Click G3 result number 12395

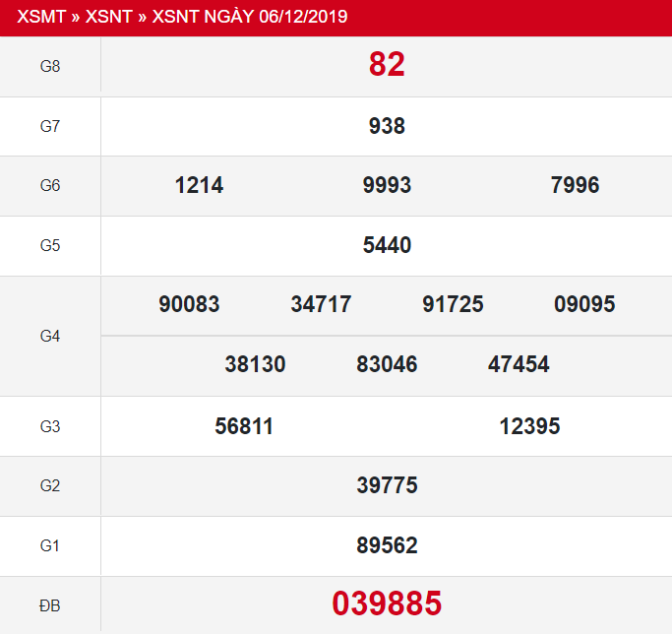[x=529, y=425]
